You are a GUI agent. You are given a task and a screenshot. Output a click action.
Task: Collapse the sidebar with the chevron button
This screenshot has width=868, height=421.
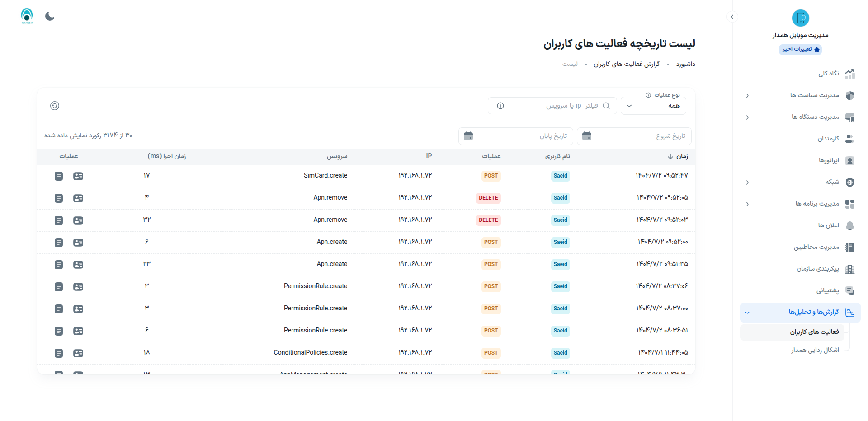coord(732,17)
